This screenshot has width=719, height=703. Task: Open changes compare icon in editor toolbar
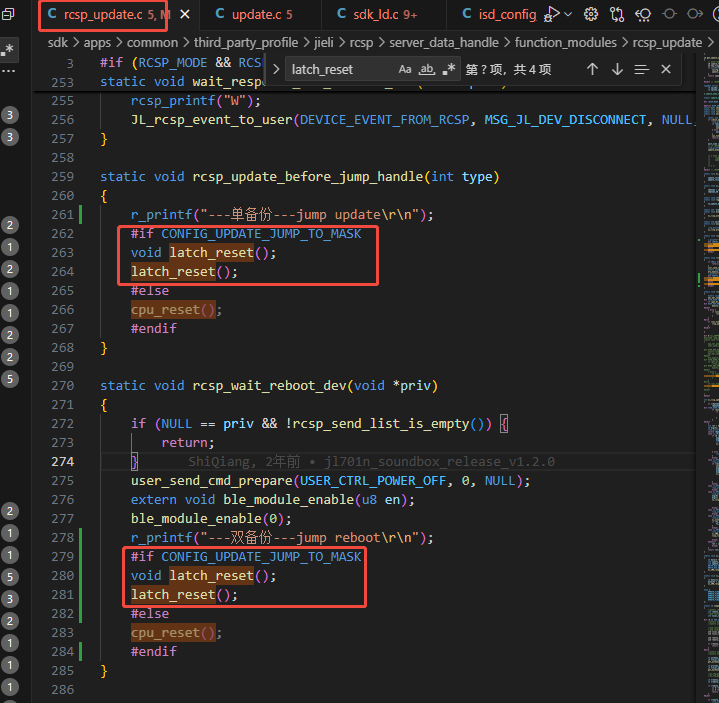[617, 14]
